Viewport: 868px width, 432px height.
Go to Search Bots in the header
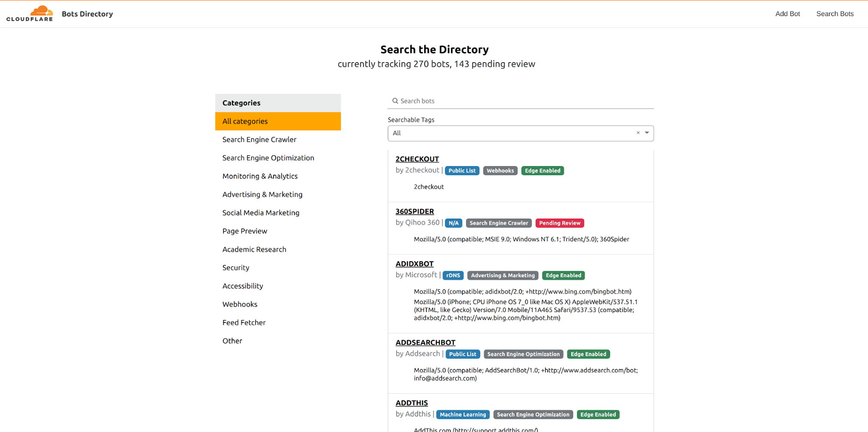click(835, 14)
